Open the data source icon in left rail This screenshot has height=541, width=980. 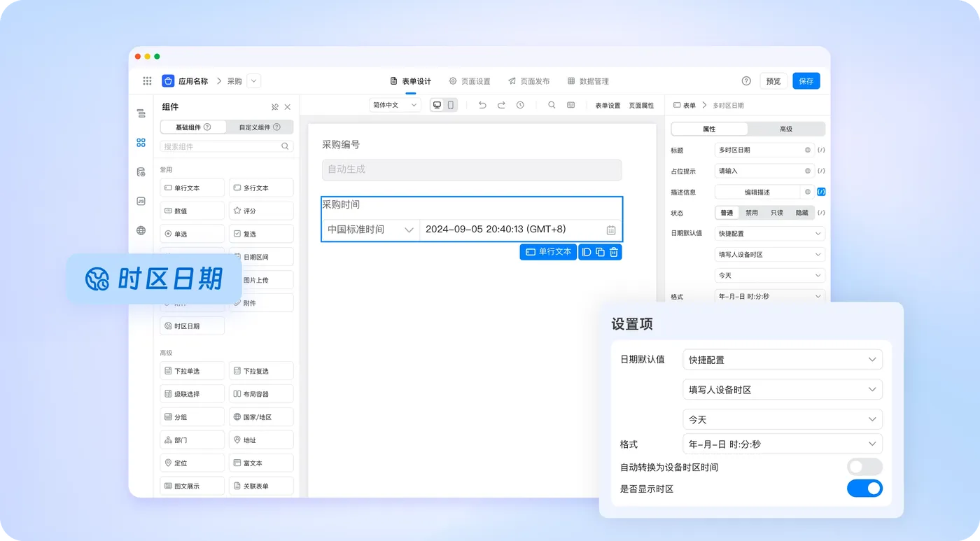tap(141, 172)
